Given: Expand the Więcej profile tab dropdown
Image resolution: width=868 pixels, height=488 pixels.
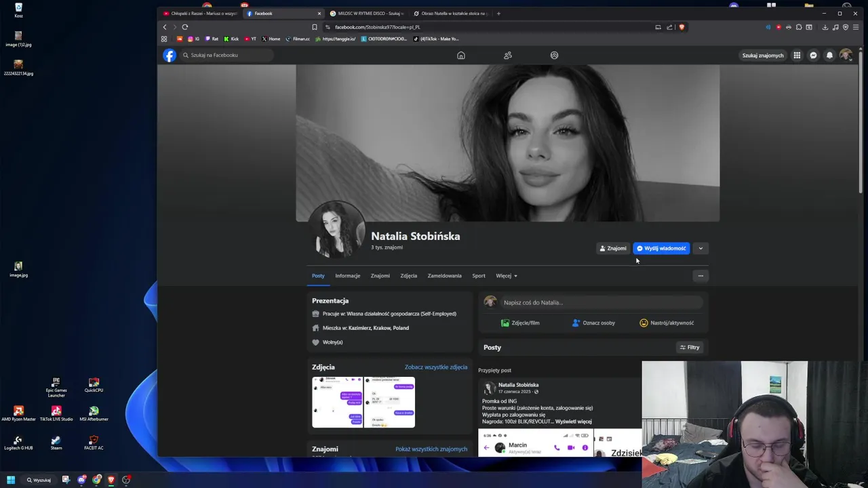Looking at the screenshot, I should pyautogui.click(x=507, y=276).
